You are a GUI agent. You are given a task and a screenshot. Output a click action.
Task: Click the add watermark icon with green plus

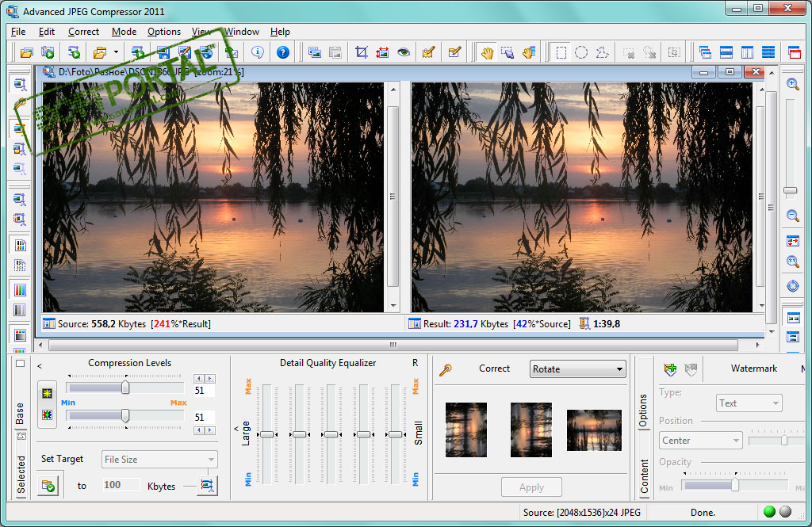click(670, 369)
